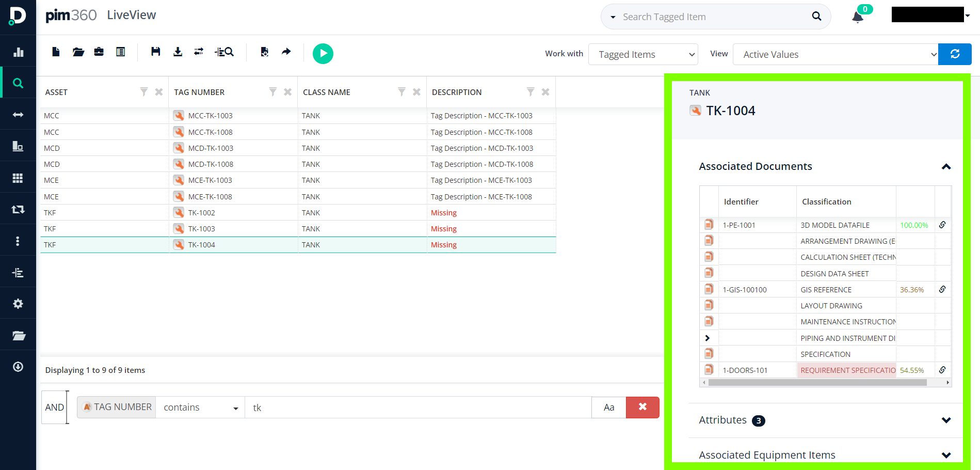Click the circular download sidebar icon

tap(18, 367)
